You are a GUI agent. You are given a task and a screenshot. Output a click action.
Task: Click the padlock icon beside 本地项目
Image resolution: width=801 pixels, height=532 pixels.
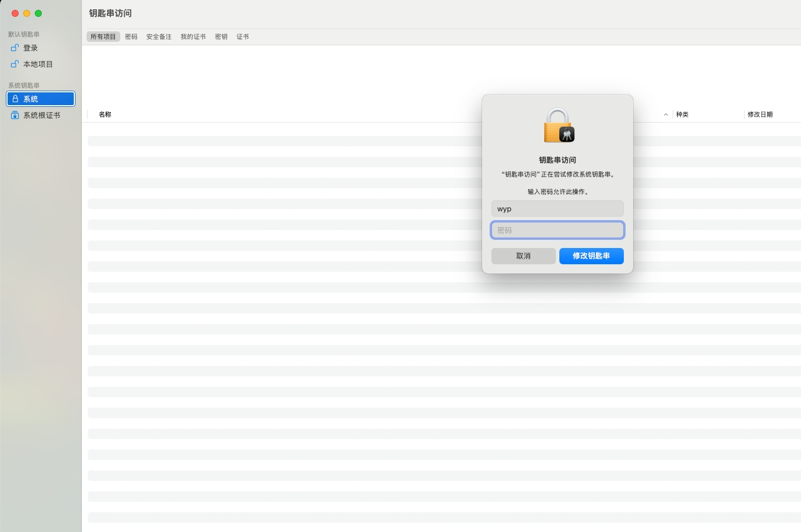click(x=15, y=64)
